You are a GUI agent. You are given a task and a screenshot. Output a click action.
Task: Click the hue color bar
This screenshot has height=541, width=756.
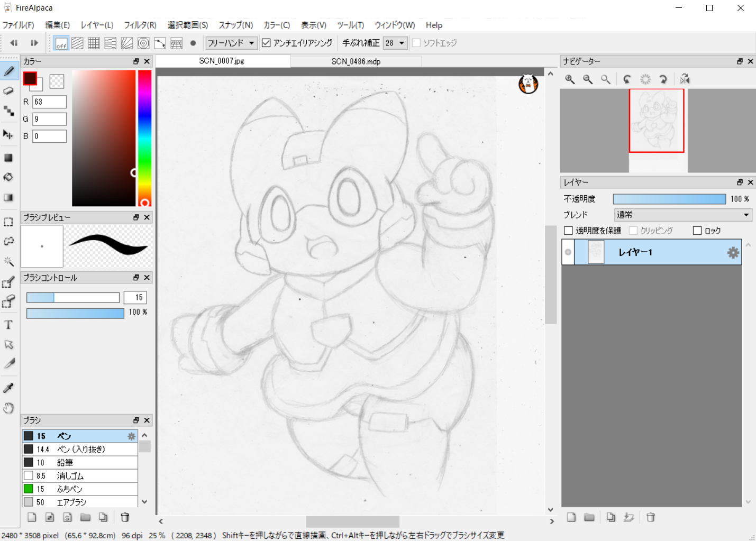pos(145,138)
